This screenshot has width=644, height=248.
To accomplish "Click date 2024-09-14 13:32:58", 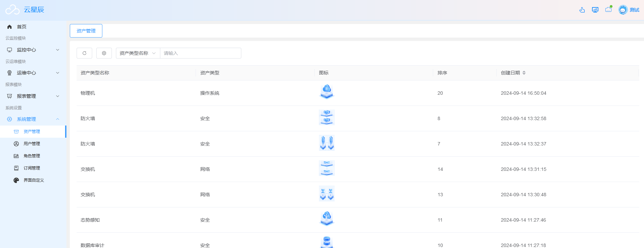I will pyautogui.click(x=524, y=118).
